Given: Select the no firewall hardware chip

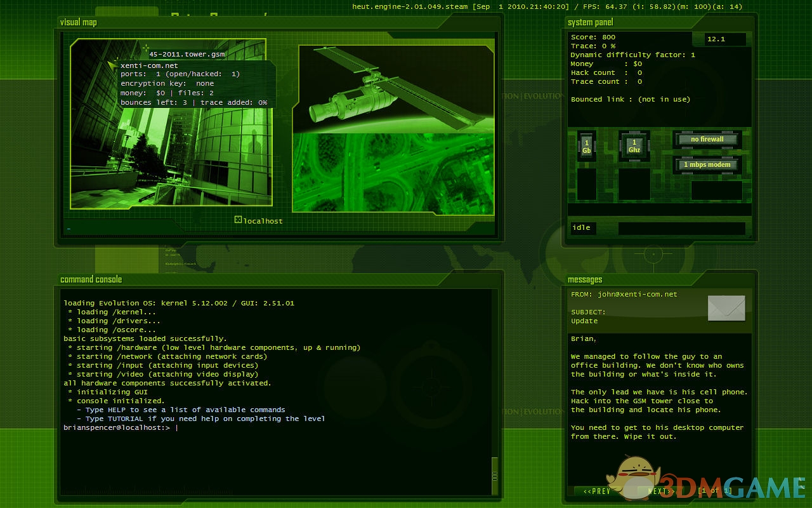Looking at the screenshot, I should pos(707,139).
